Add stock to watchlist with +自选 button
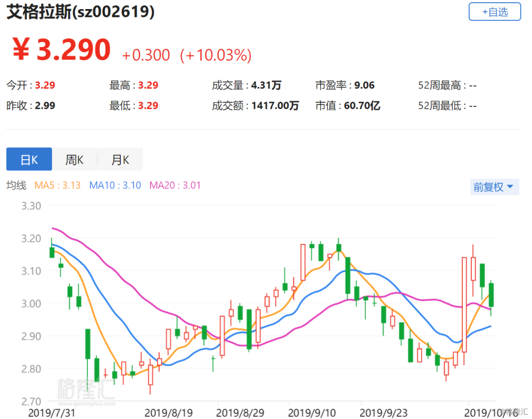532x419 pixels. click(x=494, y=12)
